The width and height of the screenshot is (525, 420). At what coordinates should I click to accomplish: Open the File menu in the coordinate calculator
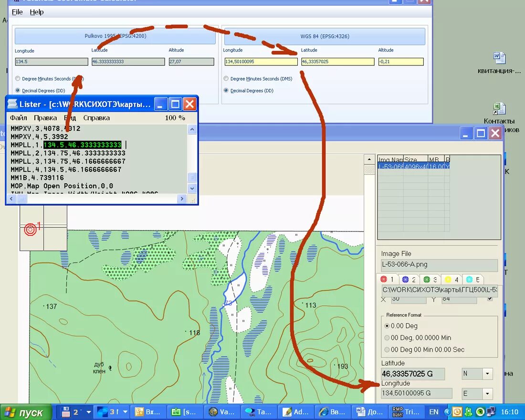tap(17, 12)
